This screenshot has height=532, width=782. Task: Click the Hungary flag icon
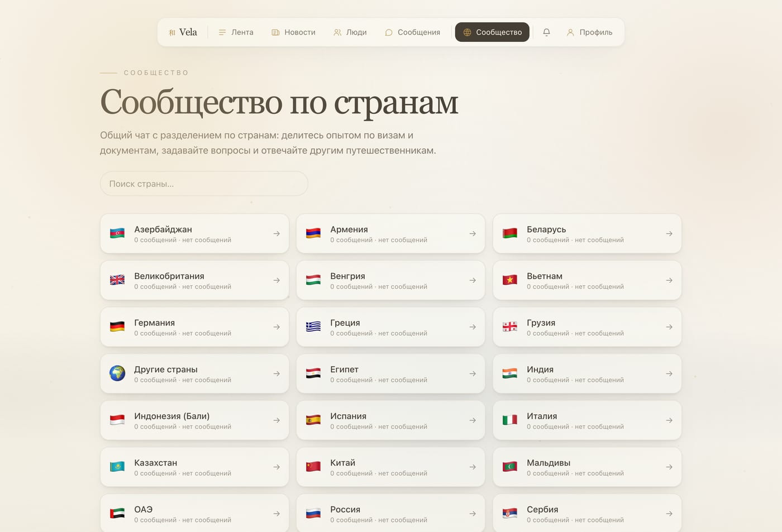pyautogui.click(x=313, y=280)
